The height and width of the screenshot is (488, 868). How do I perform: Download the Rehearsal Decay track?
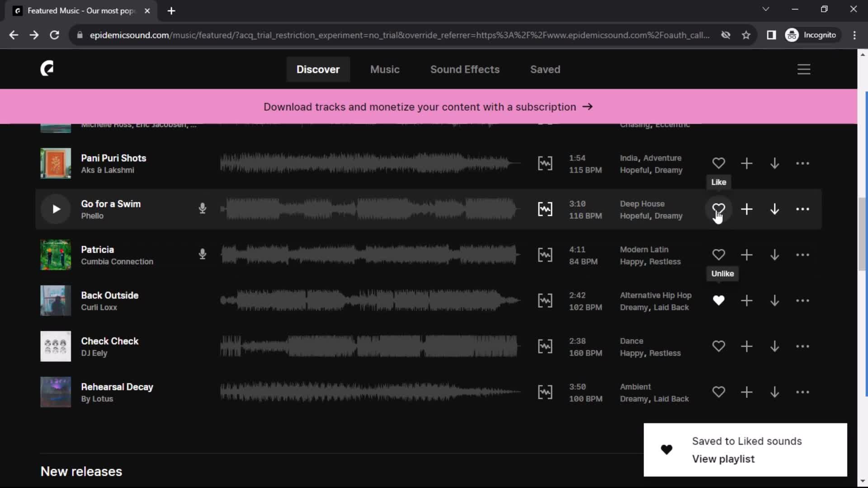pos(774,392)
